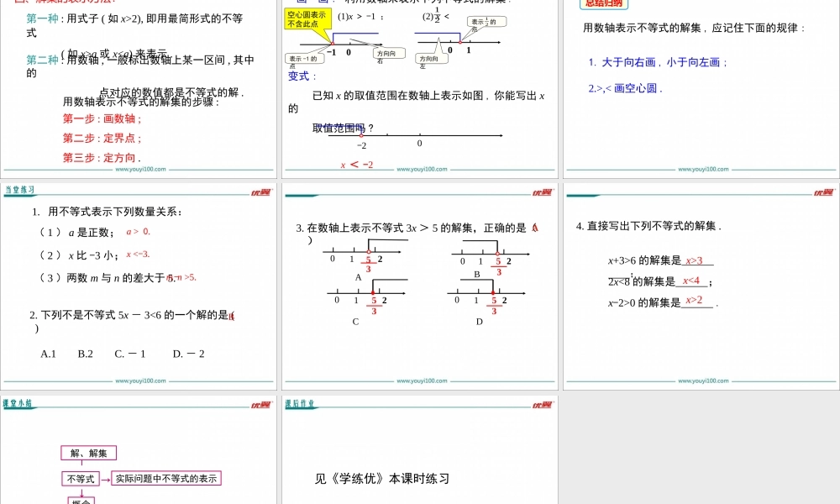Click the red answer x>3
Screen dimensions: 840x504
pos(694,260)
